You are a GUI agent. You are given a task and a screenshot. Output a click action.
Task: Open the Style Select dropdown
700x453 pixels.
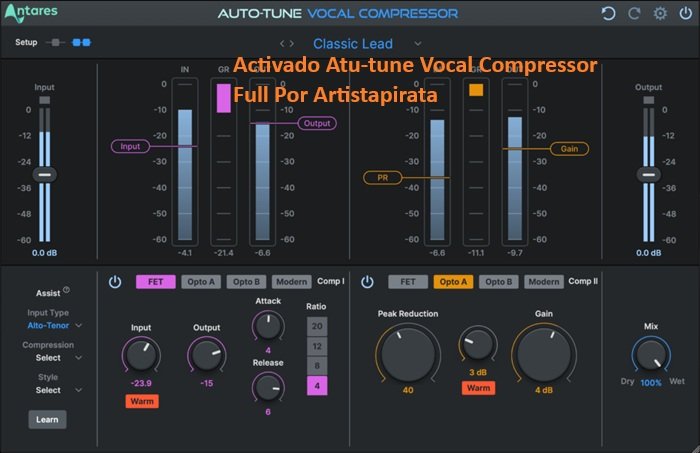coord(79,390)
